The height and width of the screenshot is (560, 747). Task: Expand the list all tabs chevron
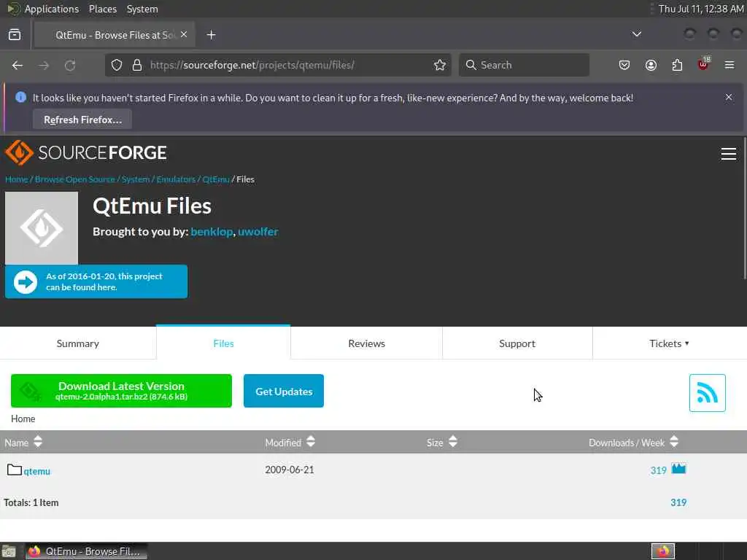click(636, 34)
